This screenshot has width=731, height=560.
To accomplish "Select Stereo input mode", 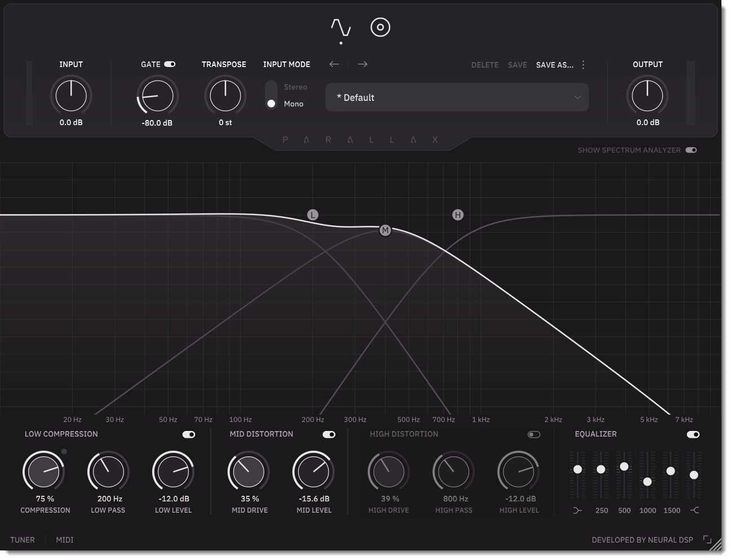I will click(x=295, y=87).
